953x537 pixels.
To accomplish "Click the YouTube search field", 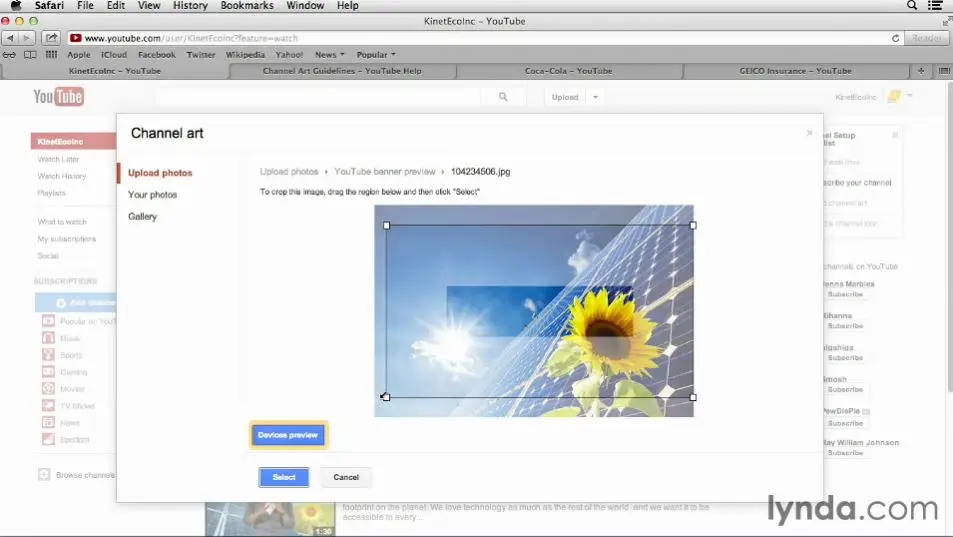I will click(318, 97).
